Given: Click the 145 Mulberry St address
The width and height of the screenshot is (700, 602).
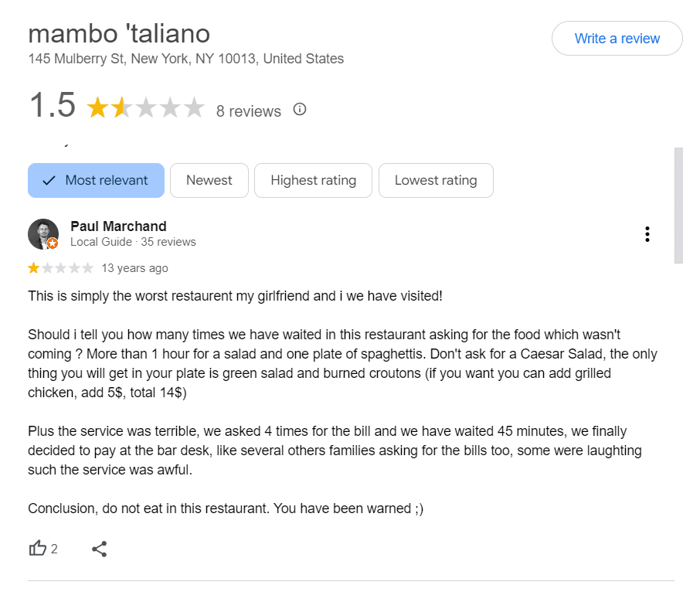Looking at the screenshot, I should click(x=185, y=59).
